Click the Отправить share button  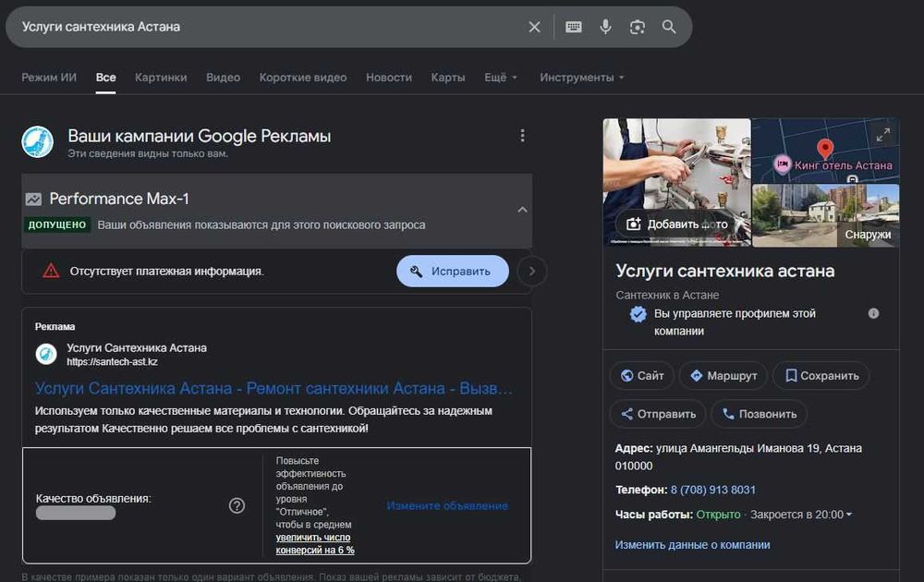click(x=658, y=414)
